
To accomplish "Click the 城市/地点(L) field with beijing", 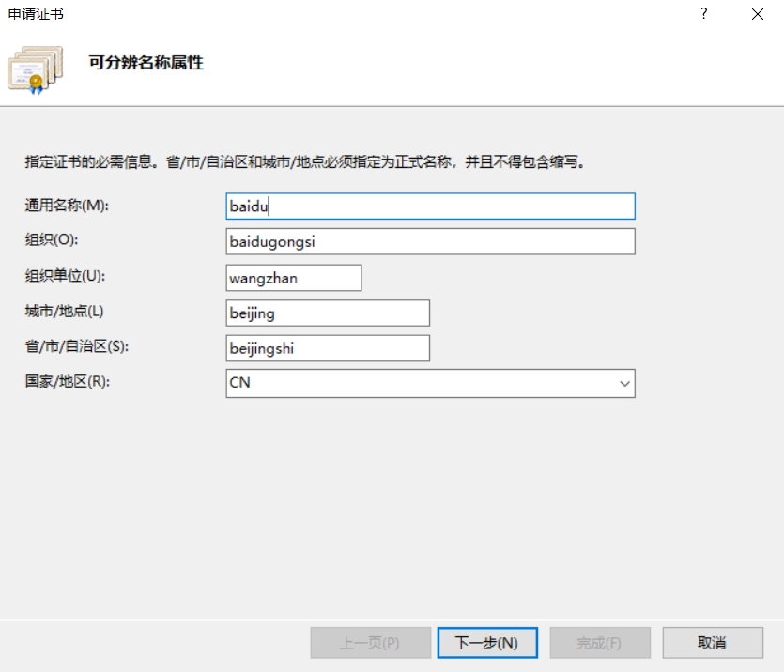I will (328, 313).
